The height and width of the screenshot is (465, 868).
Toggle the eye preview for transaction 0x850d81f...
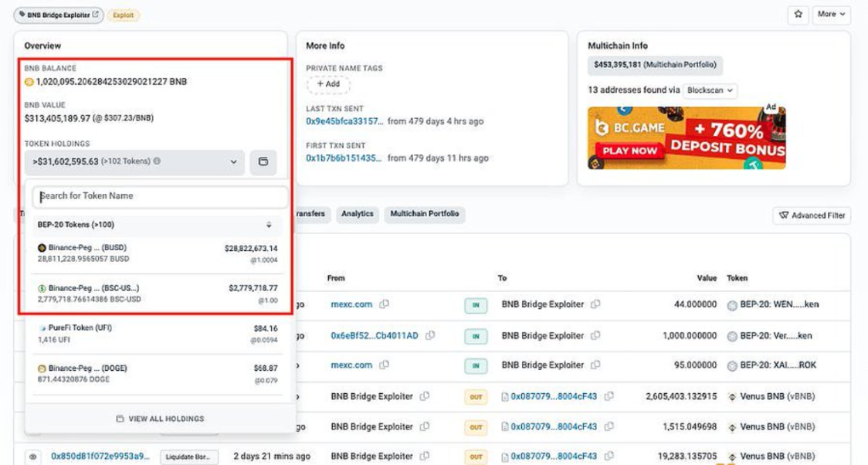[32, 457]
